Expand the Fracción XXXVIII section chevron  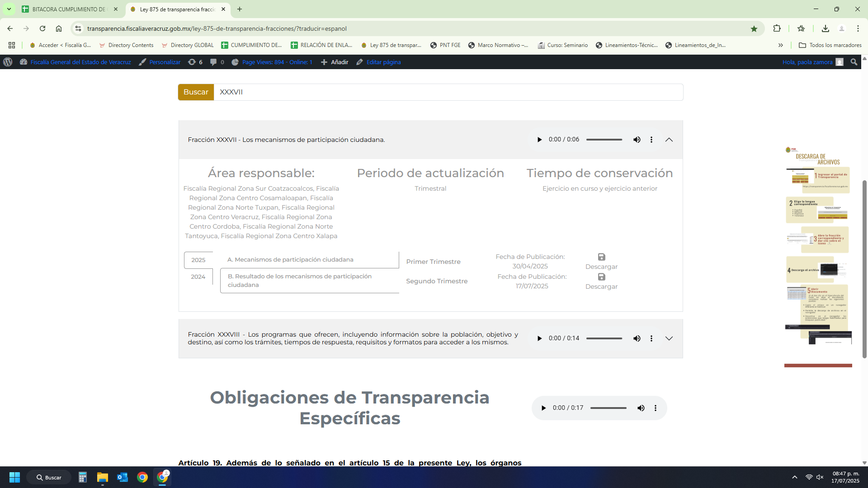point(669,338)
